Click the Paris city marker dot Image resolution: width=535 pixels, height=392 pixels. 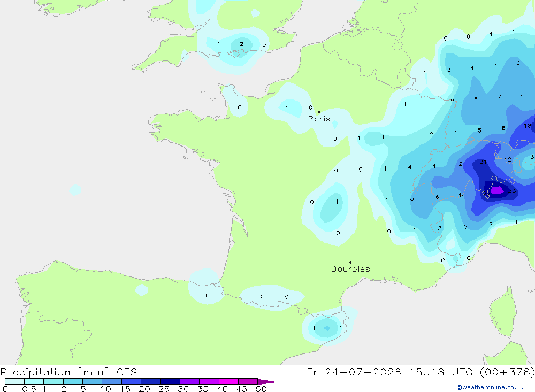click(x=319, y=112)
